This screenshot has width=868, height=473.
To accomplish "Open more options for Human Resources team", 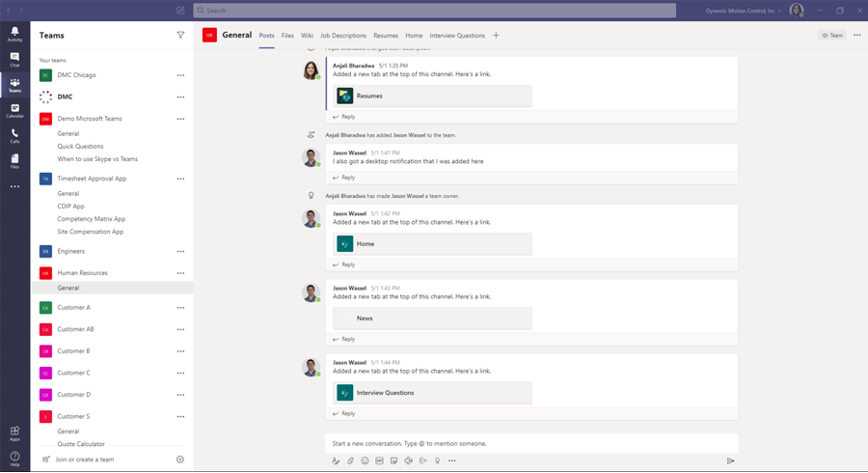I will (180, 273).
